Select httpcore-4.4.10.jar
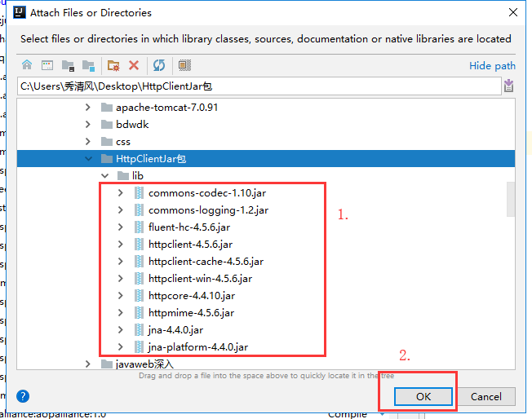 coord(192,295)
